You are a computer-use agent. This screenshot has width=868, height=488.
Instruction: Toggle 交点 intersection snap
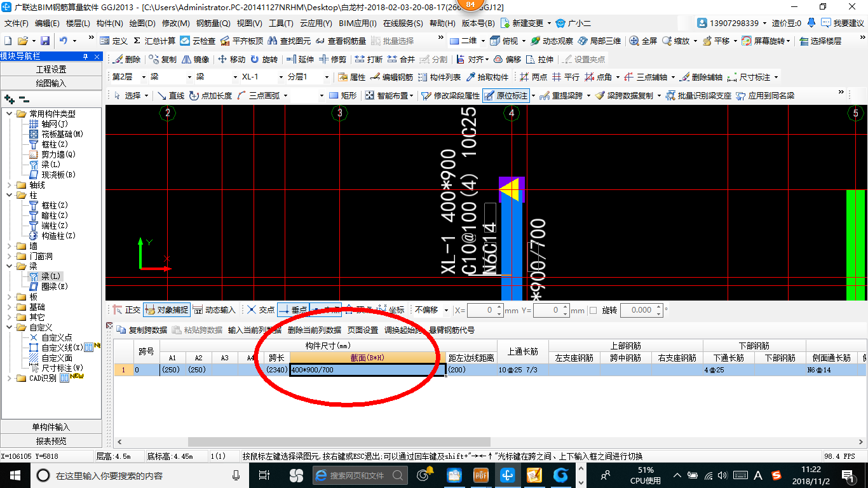[x=261, y=310]
